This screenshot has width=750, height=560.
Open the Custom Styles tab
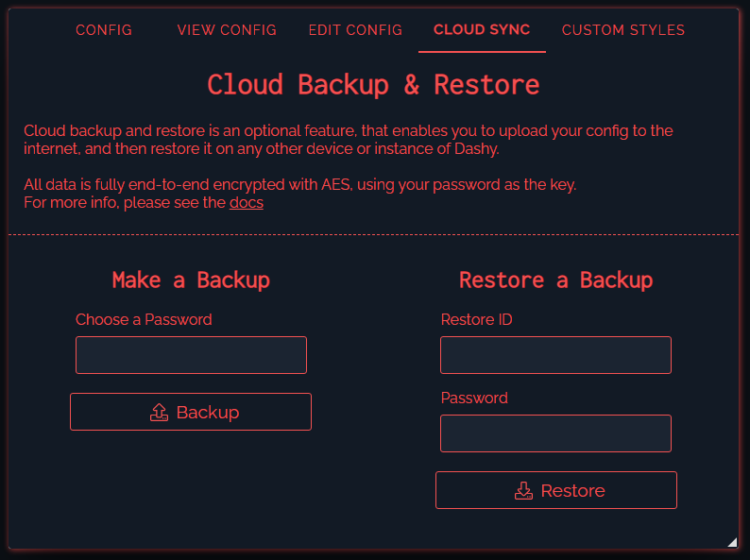pos(623,30)
